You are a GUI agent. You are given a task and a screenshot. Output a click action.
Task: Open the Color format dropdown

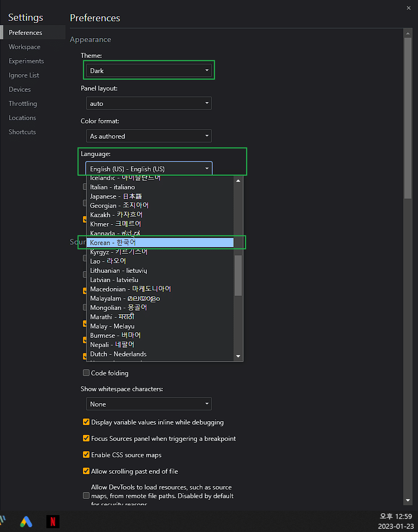click(x=149, y=136)
